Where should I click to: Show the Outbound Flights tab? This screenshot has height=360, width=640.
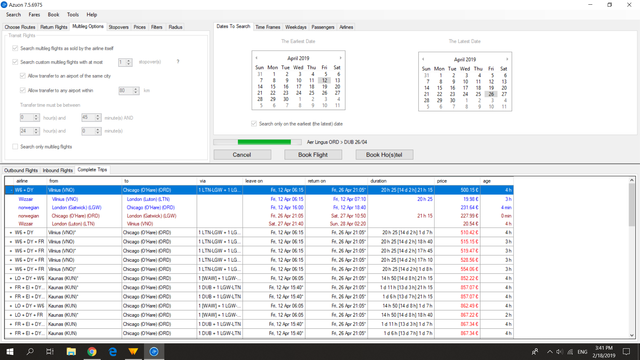(x=21, y=170)
